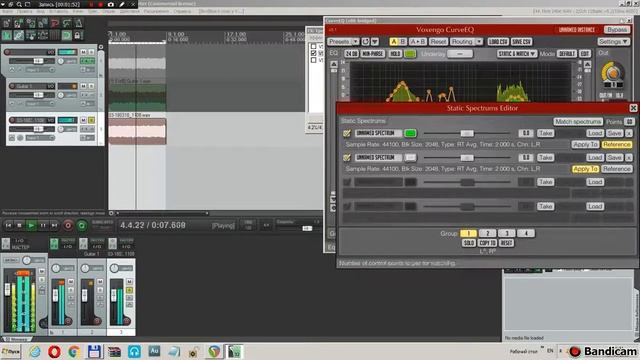
Task: Toggle first spectrum's visibility checkbox
Action: click(x=347, y=133)
